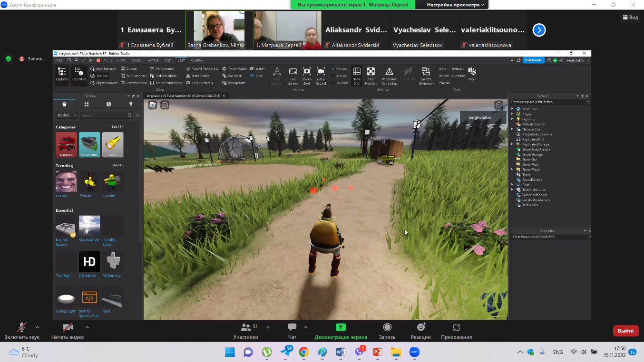Open the FILE menu
Screen dimensions: 644x362
pos(59,60)
